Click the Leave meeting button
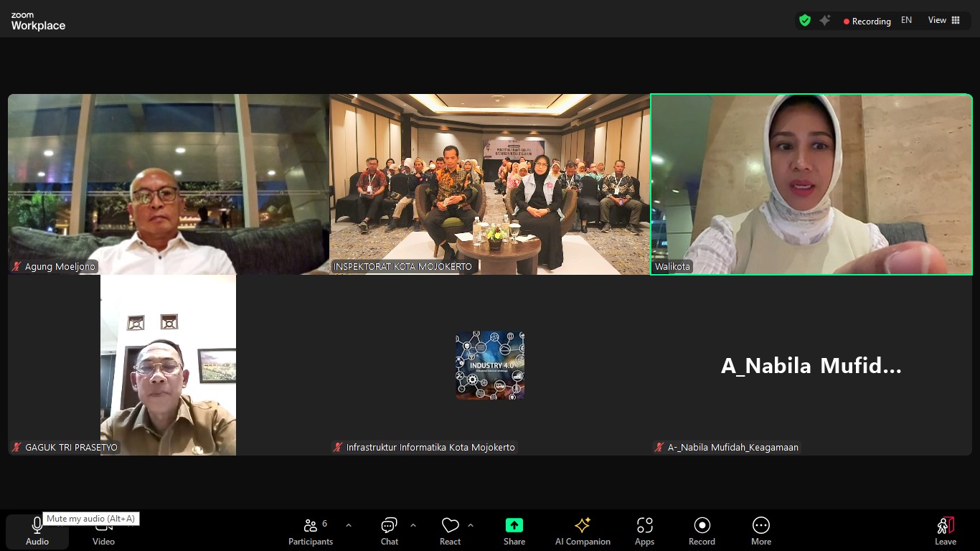The image size is (980, 551). click(946, 531)
